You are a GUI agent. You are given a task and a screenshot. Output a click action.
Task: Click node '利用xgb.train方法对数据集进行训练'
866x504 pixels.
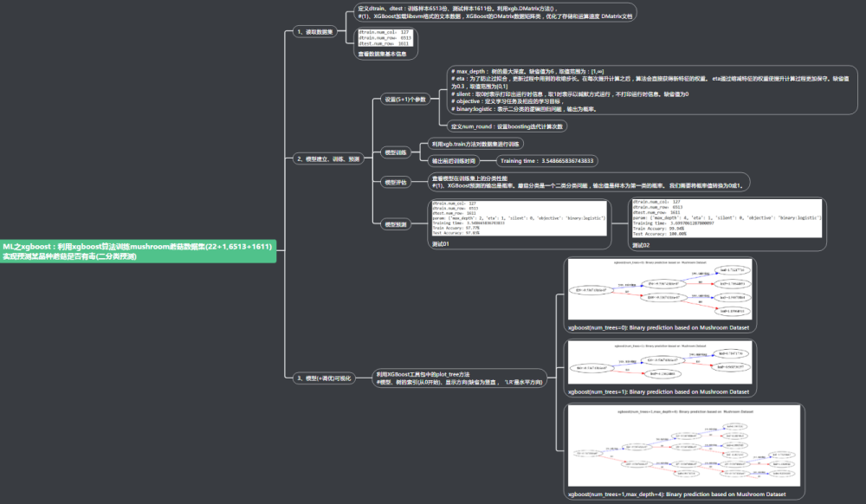coord(475,144)
